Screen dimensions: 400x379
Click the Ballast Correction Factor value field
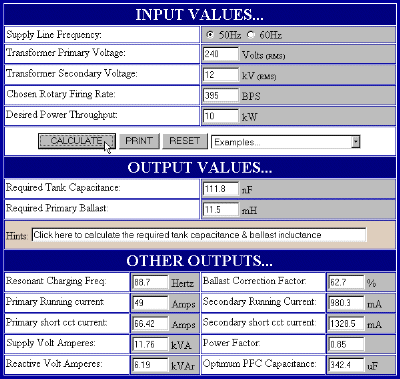(x=346, y=282)
